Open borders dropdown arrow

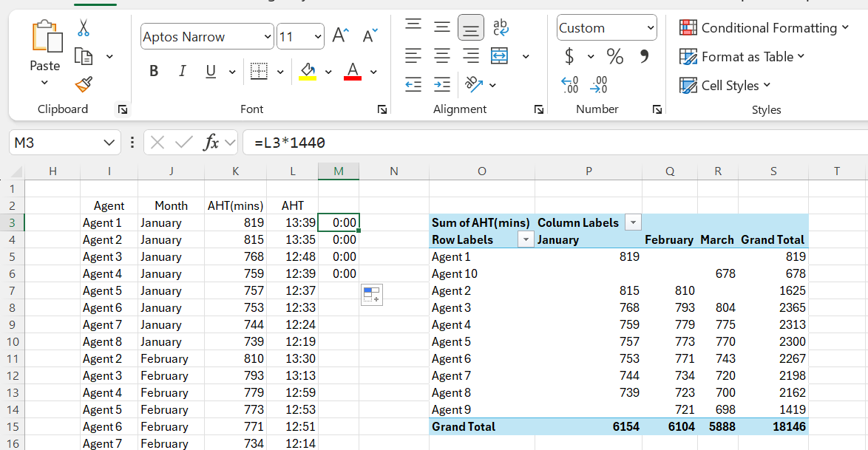(280, 72)
